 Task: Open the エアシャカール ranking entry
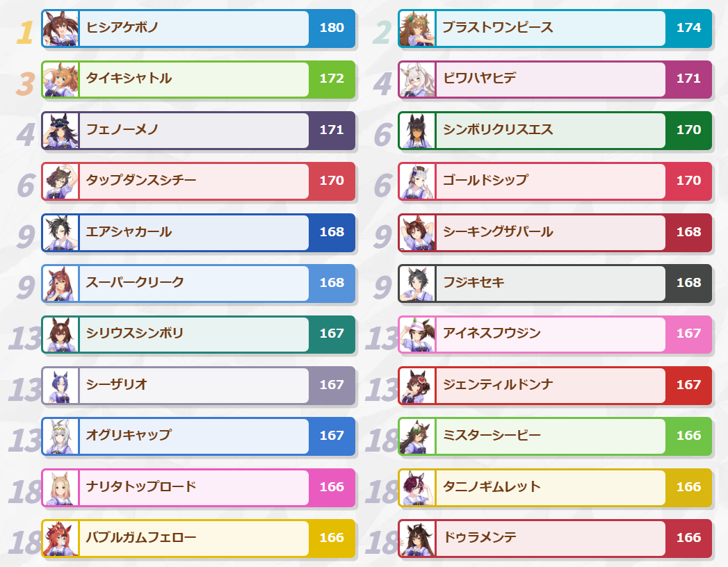198,233
